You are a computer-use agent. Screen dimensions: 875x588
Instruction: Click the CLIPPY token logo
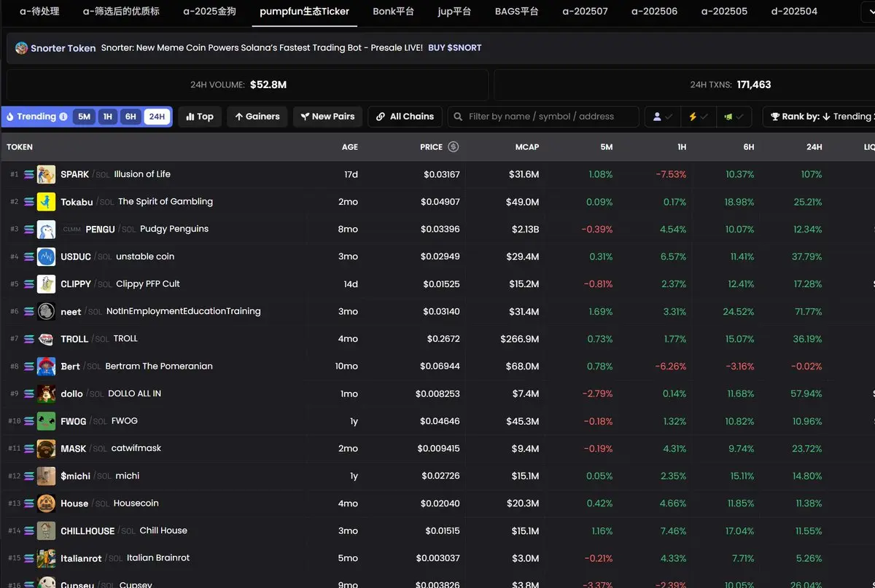point(46,284)
